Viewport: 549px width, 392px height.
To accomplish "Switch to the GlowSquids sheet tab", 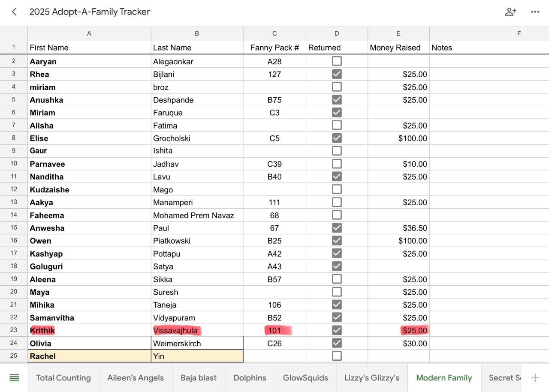I will click(x=305, y=378).
